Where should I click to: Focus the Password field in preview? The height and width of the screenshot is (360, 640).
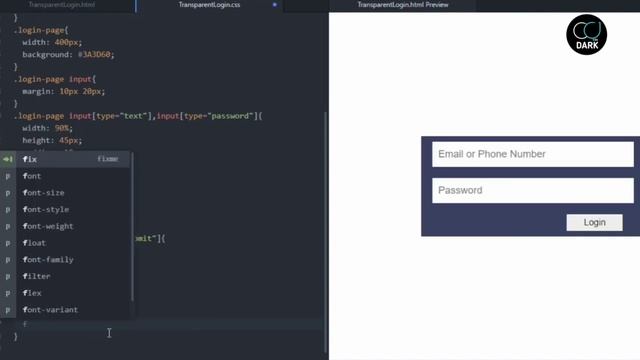533,191
